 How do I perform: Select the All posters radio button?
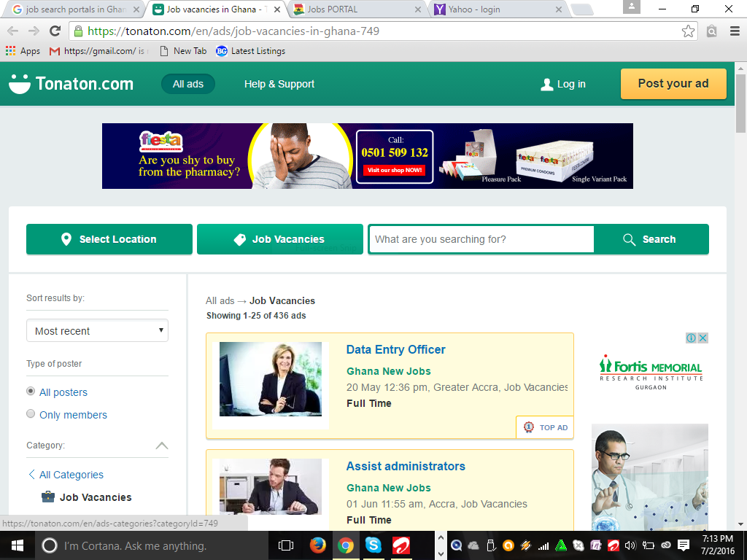click(x=31, y=392)
